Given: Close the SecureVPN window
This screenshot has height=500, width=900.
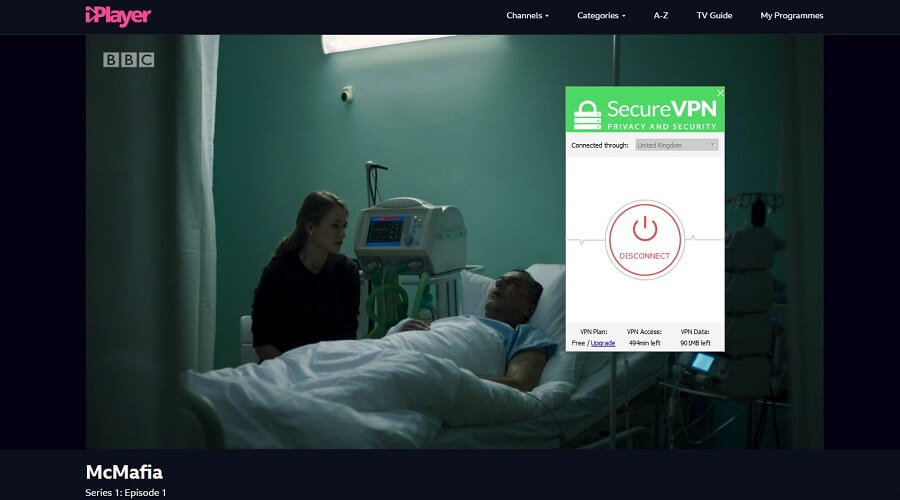Looking at the screenshot, I should 720,92.
